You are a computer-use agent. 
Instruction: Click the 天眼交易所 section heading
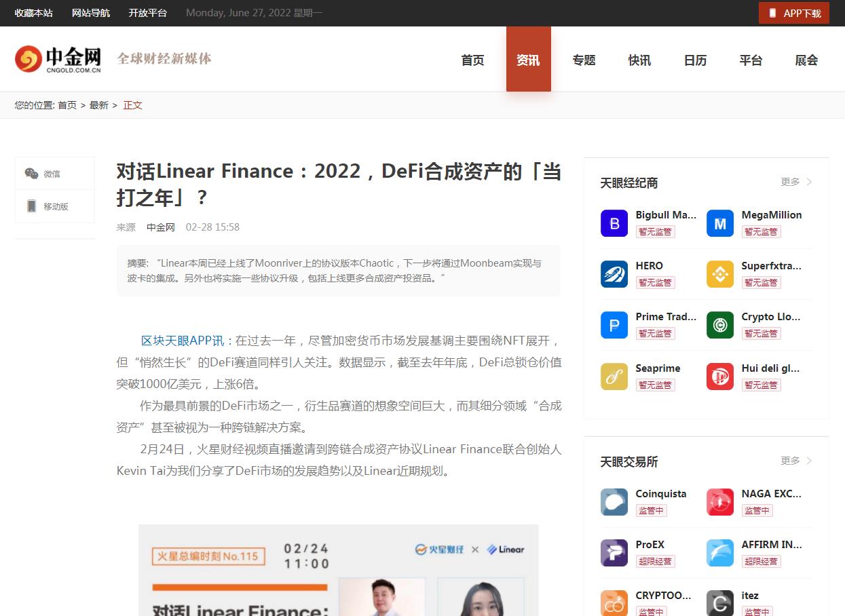pos(629,461)
